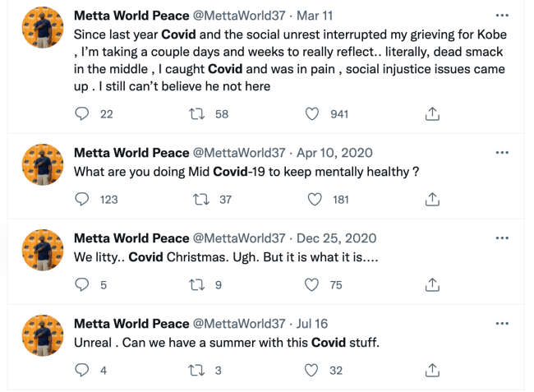Share the Mar 11 tweet
Screen dimensions: 534x392
tap(432, 115)
